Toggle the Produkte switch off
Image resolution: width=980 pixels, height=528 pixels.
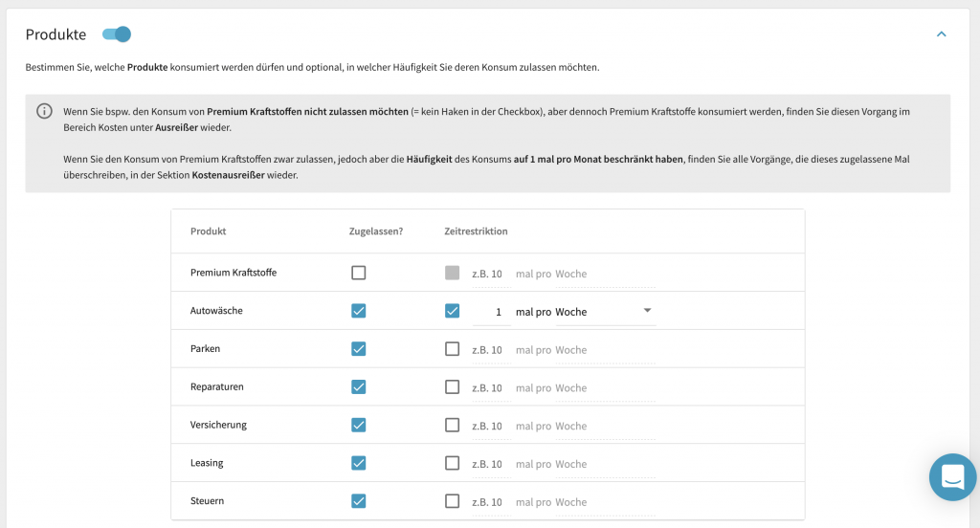point(117,34)
